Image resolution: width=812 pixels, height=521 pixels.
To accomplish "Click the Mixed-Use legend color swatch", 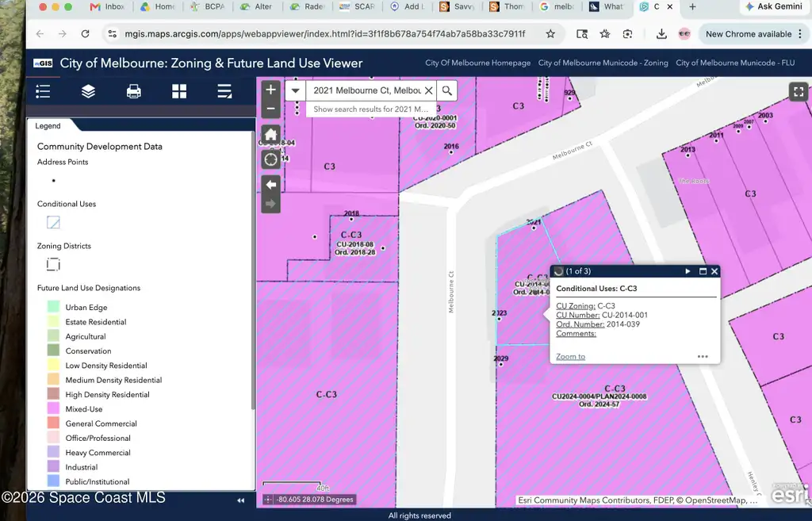I will (53, 409).
